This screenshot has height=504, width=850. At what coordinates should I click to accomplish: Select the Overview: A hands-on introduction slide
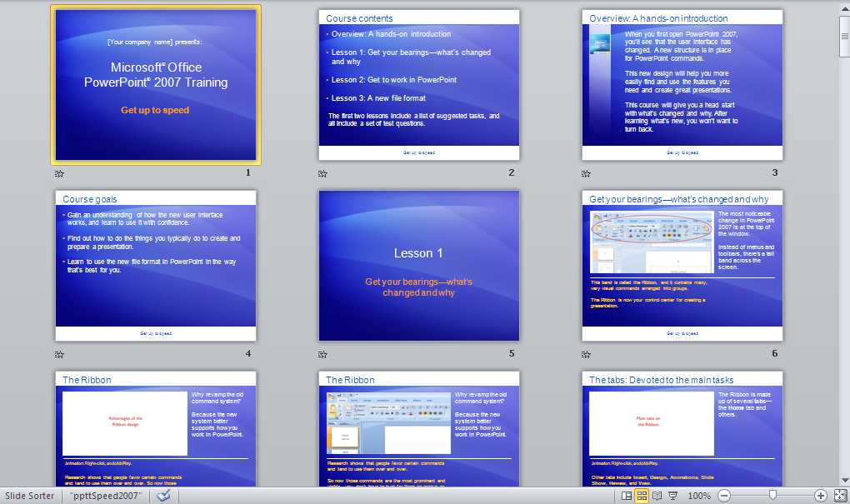pos(682,83)
